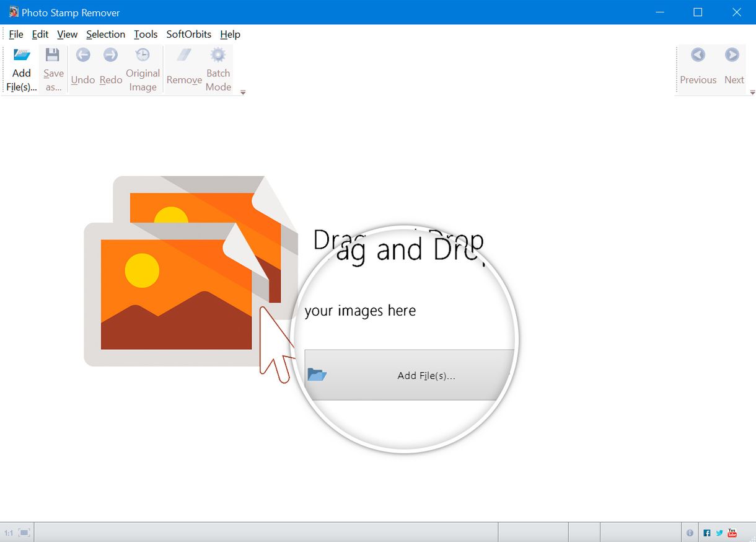Click the Original Image toolbar icon

143,68
